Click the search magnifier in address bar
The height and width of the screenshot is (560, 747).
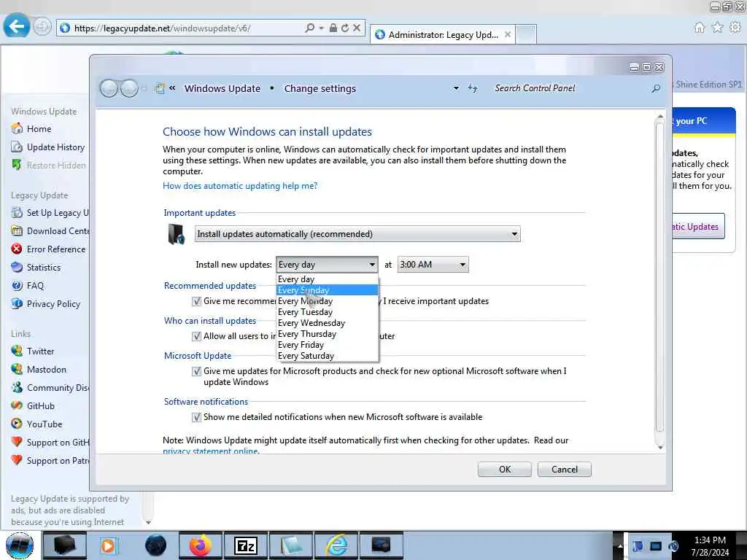(309, 28)
